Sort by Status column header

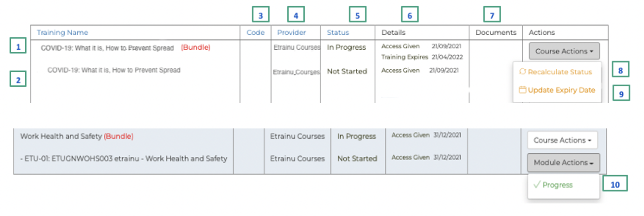point(338,33)
